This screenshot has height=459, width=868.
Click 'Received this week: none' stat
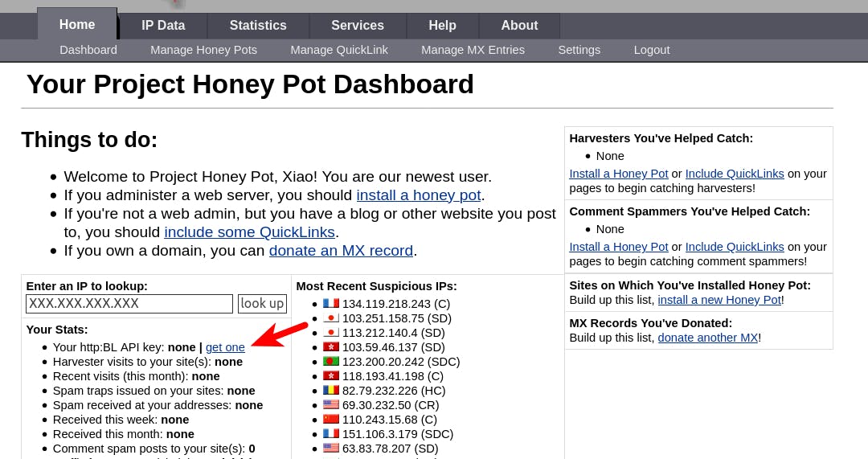point(121,420)
